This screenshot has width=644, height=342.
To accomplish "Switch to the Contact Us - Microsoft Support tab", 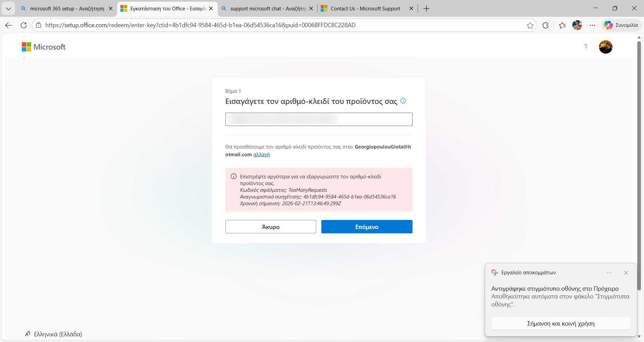I will (368, 9).
